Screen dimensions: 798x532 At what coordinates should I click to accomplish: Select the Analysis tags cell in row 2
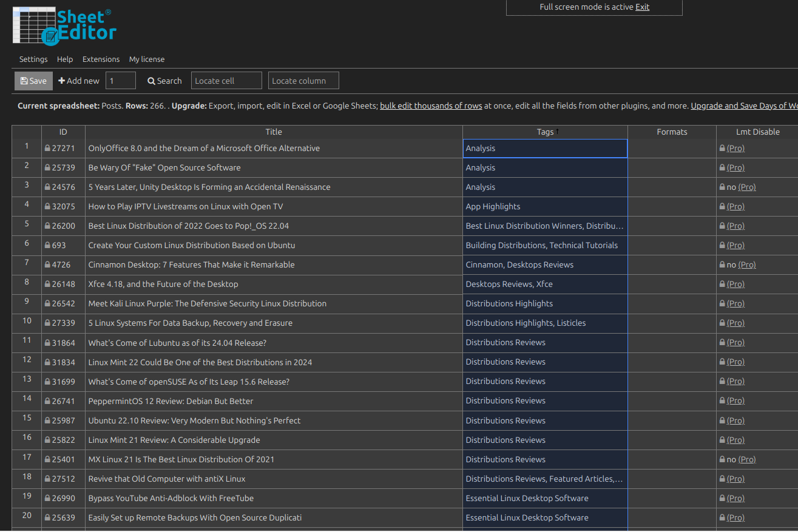(544, 168)
